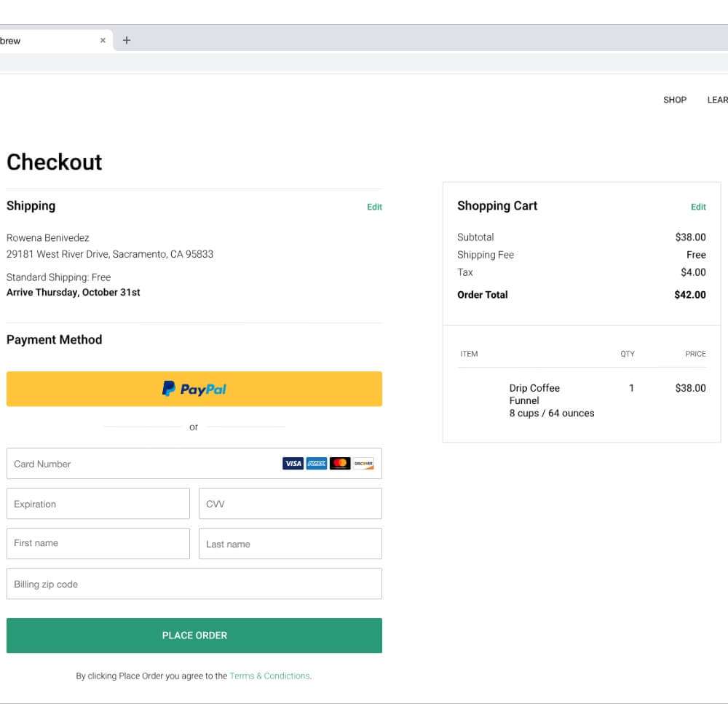Click the Discover card icon

pyautogui.click(x=363, y=464)
